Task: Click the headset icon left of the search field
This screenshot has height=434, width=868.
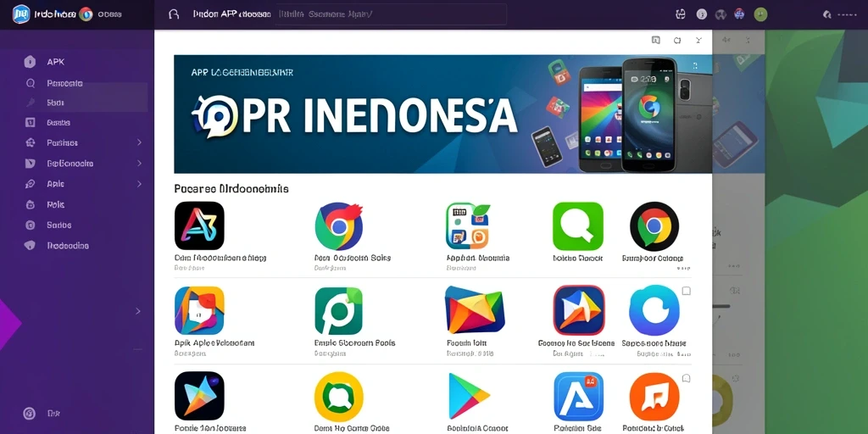Action: pos(173,15)
